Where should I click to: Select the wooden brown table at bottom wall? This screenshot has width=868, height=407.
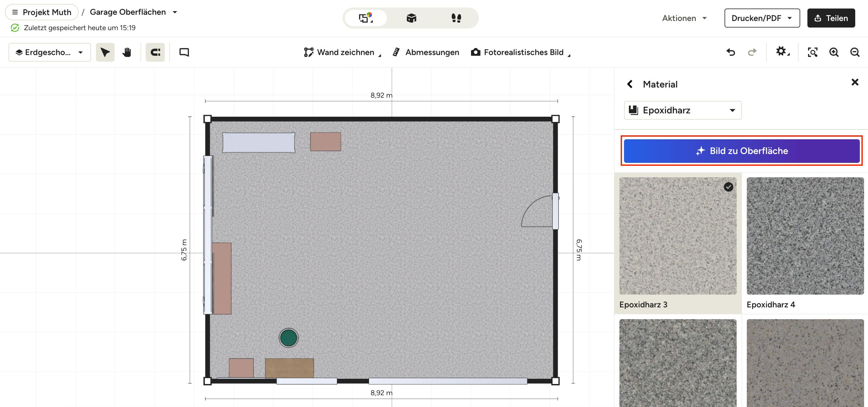pyautogui.click(x=290, y=368)
